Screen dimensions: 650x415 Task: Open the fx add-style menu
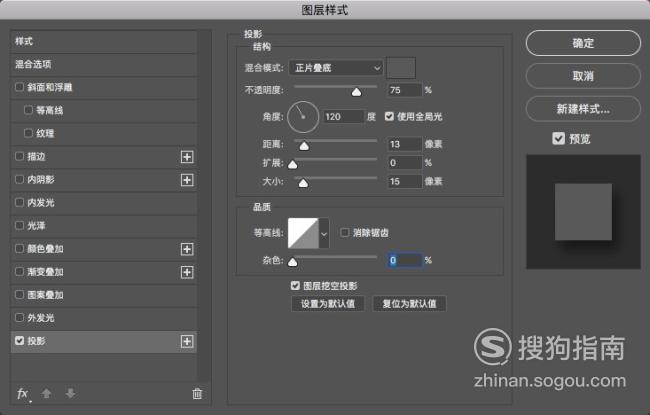23,393
